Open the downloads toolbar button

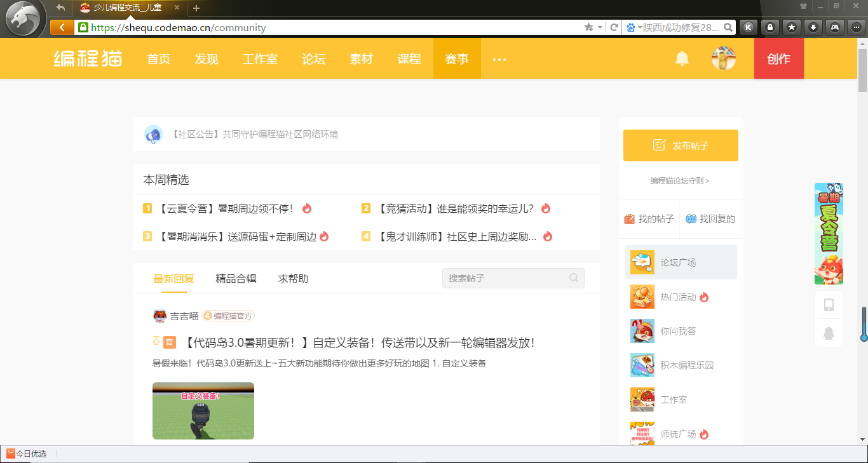point(813,27)
